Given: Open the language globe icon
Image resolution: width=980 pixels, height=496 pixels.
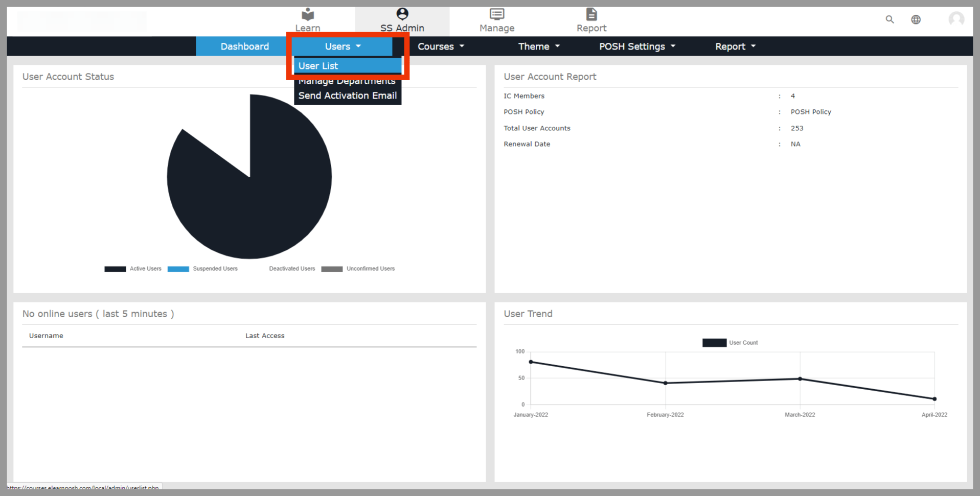Looking at the screenshot, I should coord(916,19).
